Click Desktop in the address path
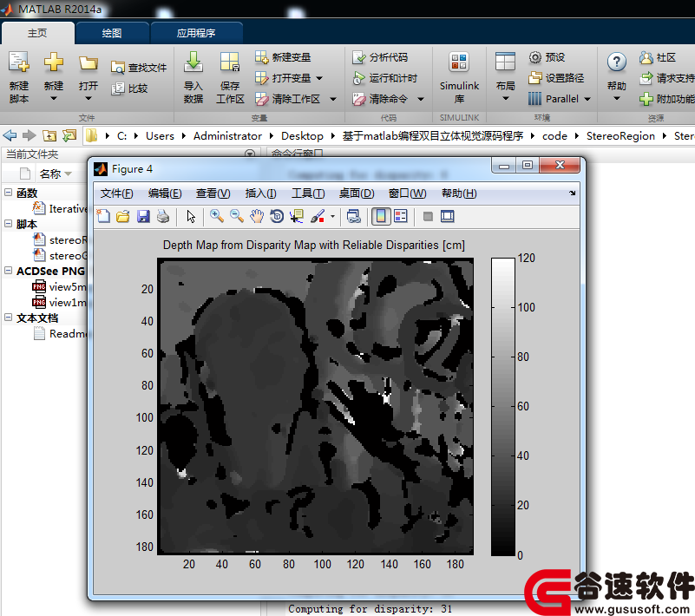Viewport: 695px width, 616px height. [302, 136]
